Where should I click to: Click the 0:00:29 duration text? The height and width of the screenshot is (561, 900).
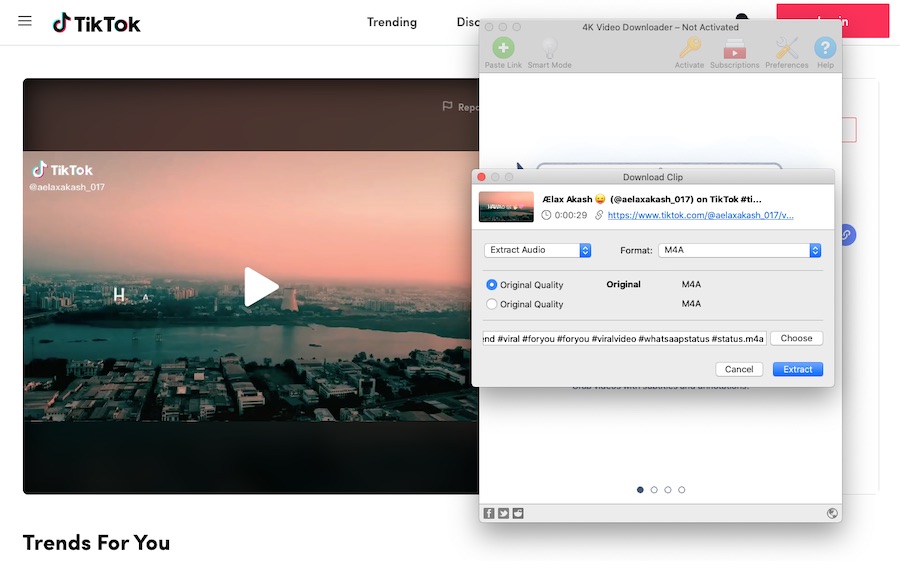(x=571, y=215)
